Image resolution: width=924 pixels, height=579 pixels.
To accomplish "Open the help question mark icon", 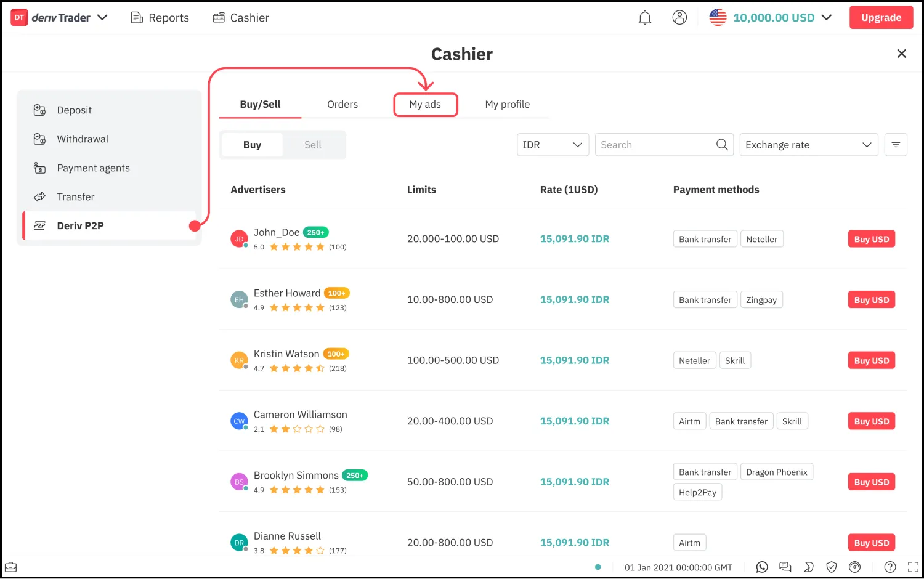I will coord(890,567).
